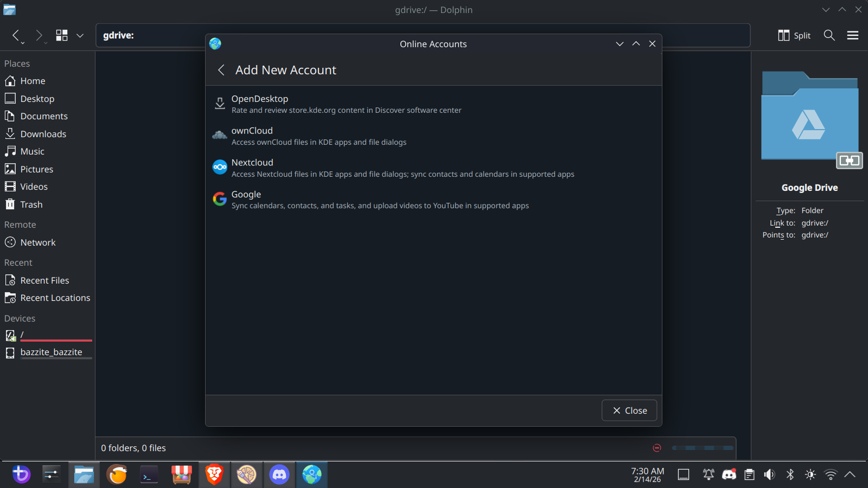The height and width of the screenshot is (488, 868).
Task: Open the clock showing 7:30 AM
Action: (x=648, y=475)
